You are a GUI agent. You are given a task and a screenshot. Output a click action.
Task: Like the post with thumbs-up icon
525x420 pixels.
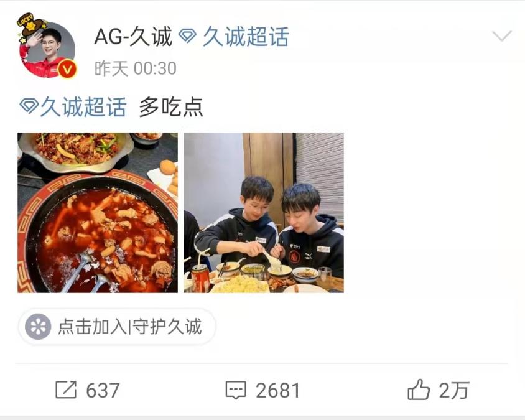pos(419,390)
